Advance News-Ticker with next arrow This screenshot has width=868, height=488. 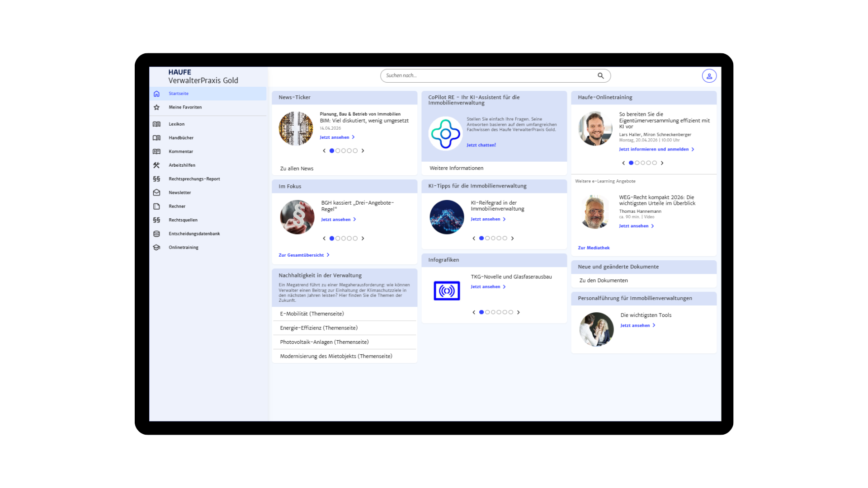coord(363,151)
